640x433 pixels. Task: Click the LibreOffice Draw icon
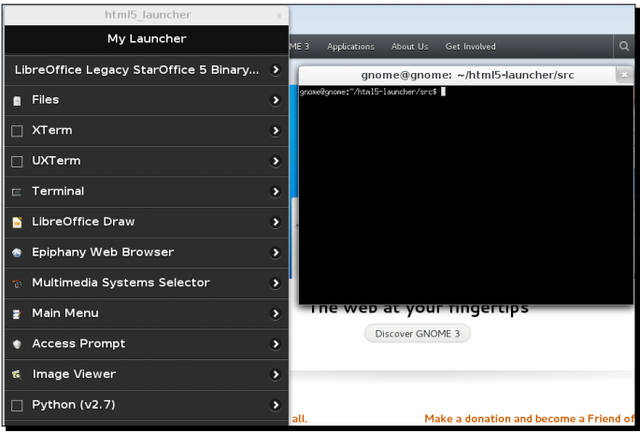pos(17,222)
